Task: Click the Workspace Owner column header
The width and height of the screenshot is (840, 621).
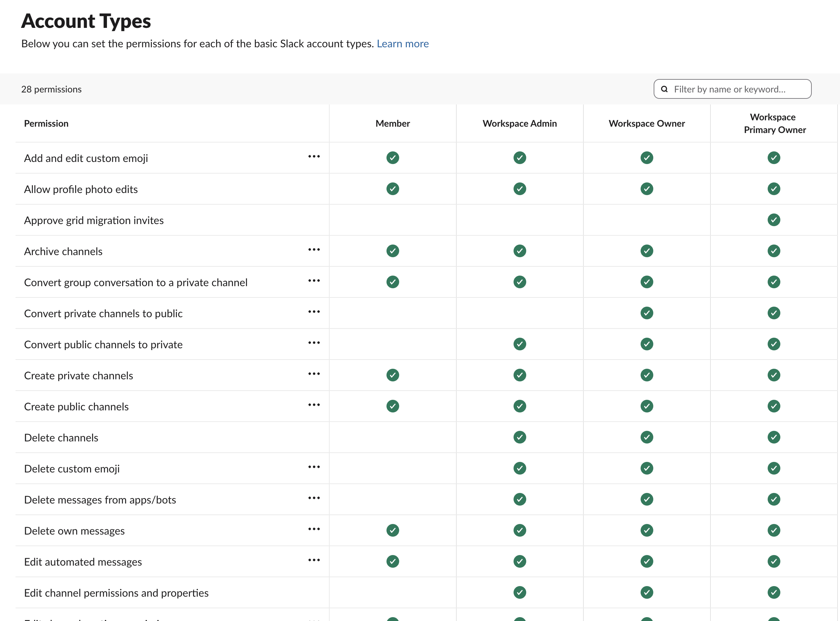Action: click(647, 123)
